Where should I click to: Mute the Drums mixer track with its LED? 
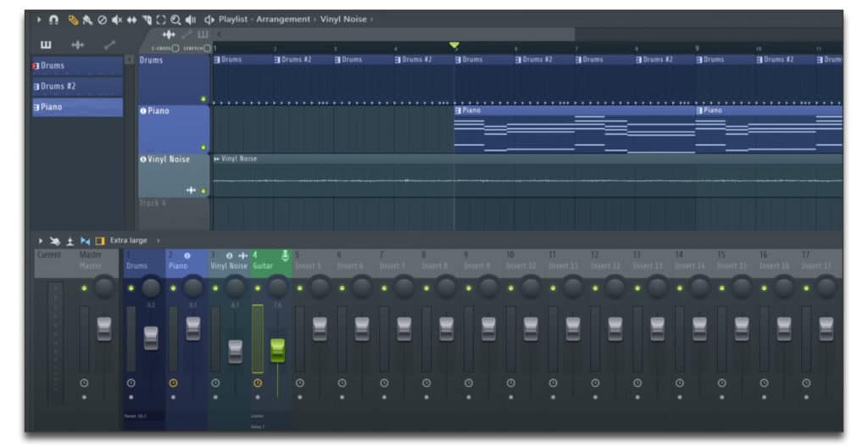[x=131, y=288]
